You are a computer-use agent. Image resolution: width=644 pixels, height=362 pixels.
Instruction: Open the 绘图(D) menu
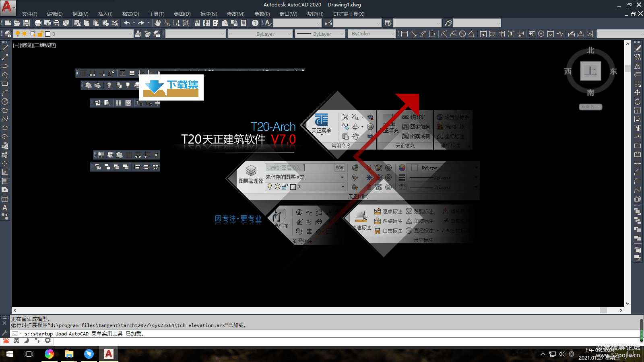tap(182, 14)
